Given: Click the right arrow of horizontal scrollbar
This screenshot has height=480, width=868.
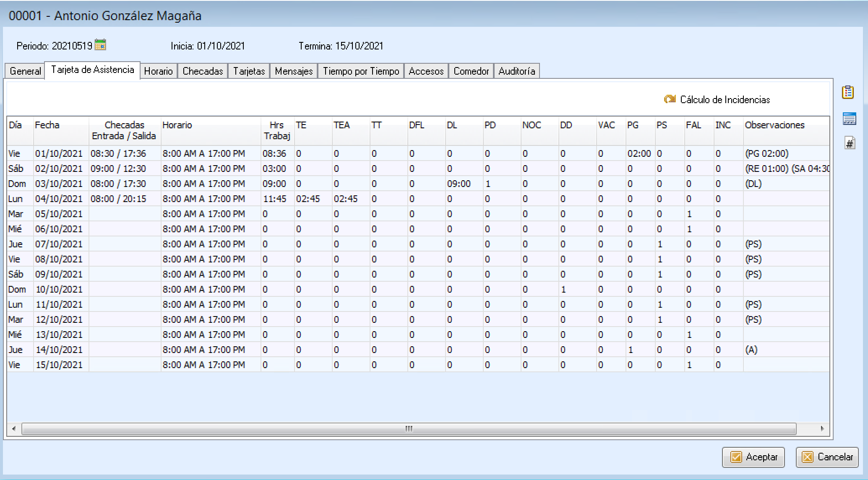Looking at the screenshot, I should [x=822, y=428].
